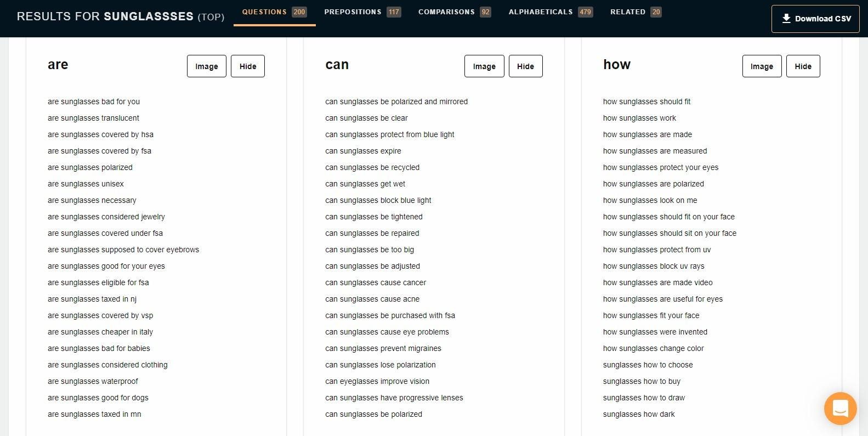The height and width of the screenshot is (436, 868).
Task: Select the Alphabeticals tab
Action: point(550,12)
